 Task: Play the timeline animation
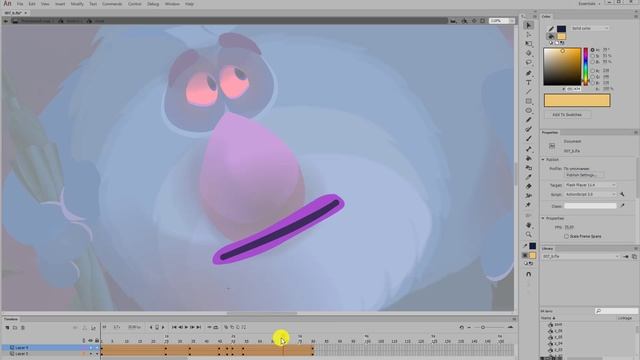(x=187, y=327)
